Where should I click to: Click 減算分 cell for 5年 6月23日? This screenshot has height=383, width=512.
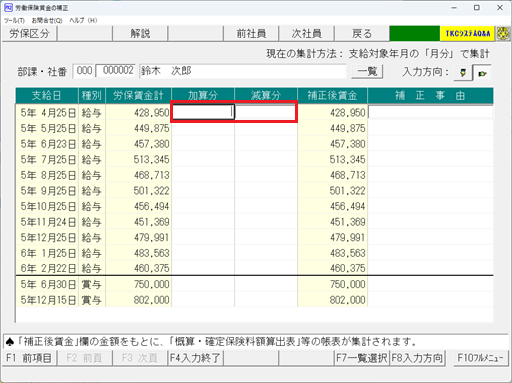click(x=266, y=144)
